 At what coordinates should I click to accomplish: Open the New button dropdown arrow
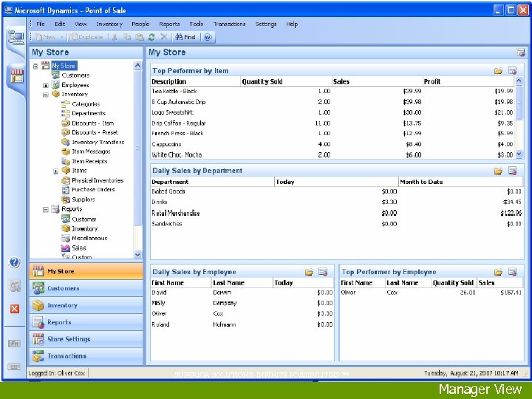tap(62, 37)
